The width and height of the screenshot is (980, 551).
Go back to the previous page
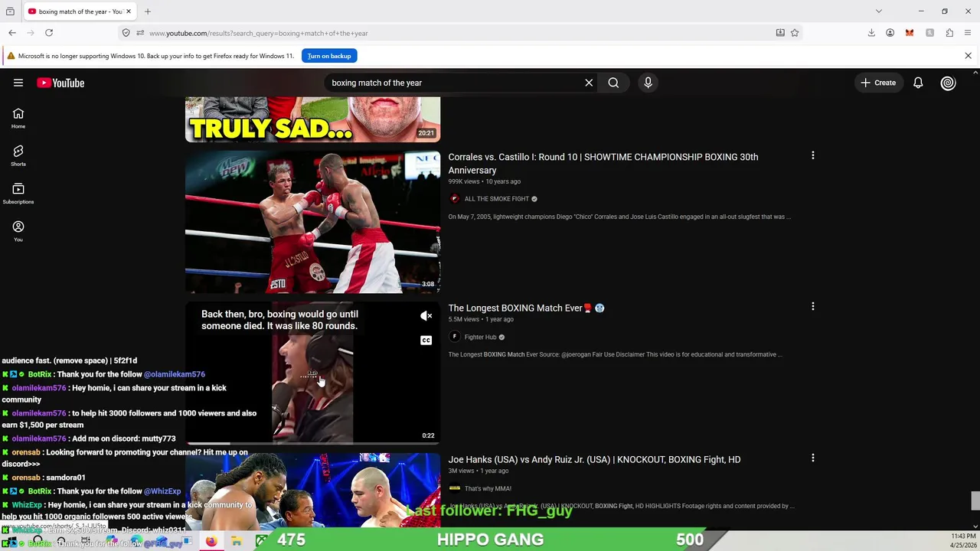(12, 33)
